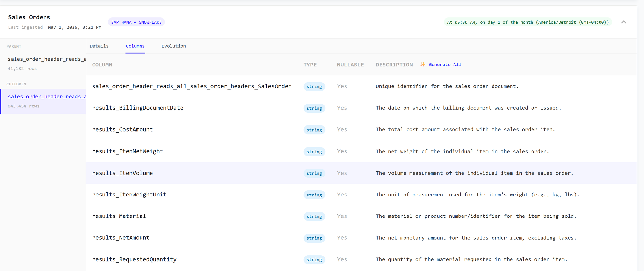Click TYPE column header
The height and width of the screenshot is (271, 644).
click(310, 65)
